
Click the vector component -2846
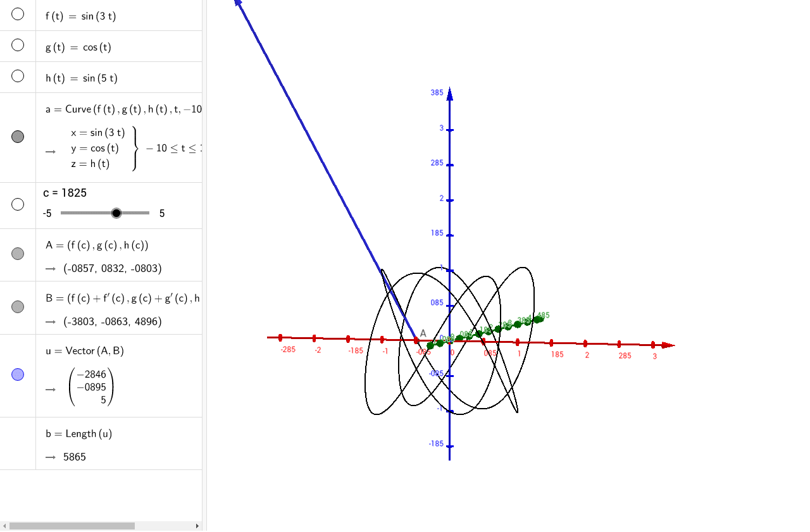click(x=91, y=374)
